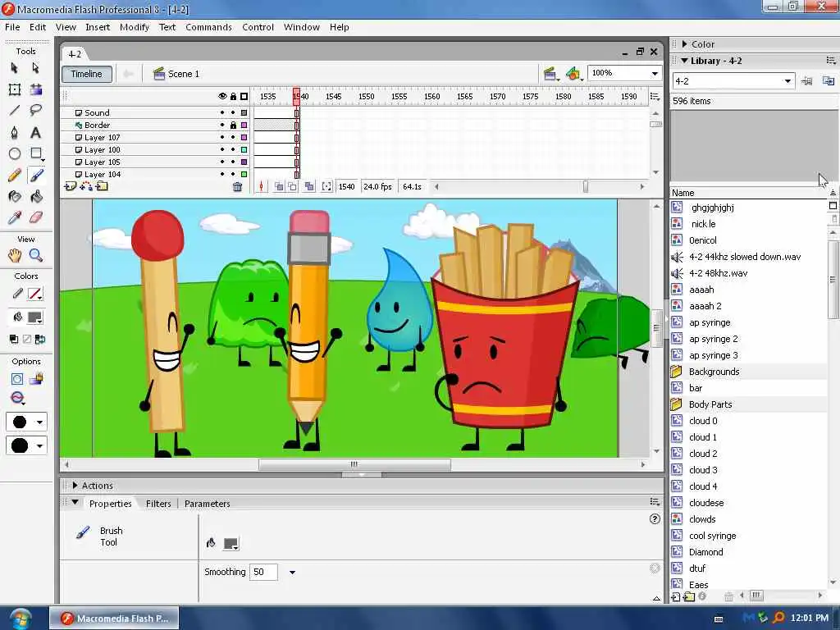
Task: Select the Rectangle tool
Action: click(36, 153)
